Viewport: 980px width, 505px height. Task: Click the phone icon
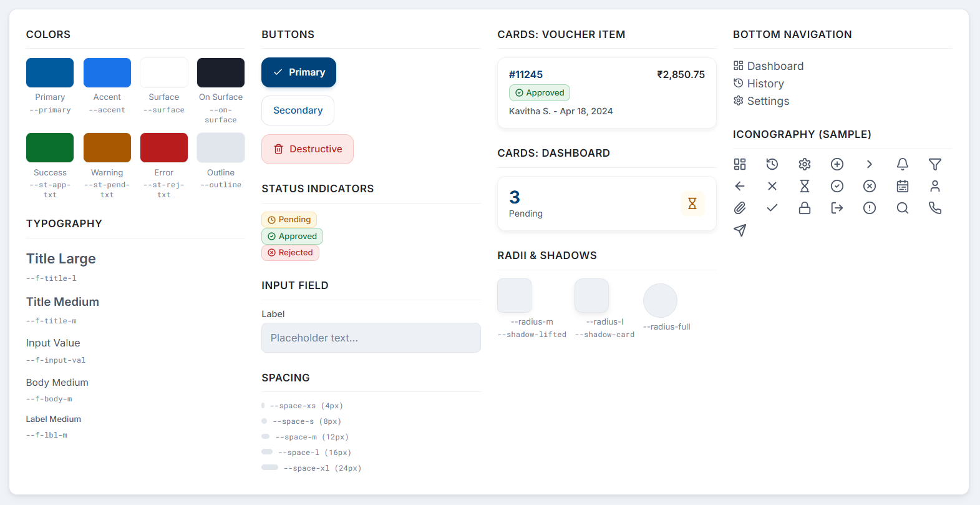tap(935, 208)
